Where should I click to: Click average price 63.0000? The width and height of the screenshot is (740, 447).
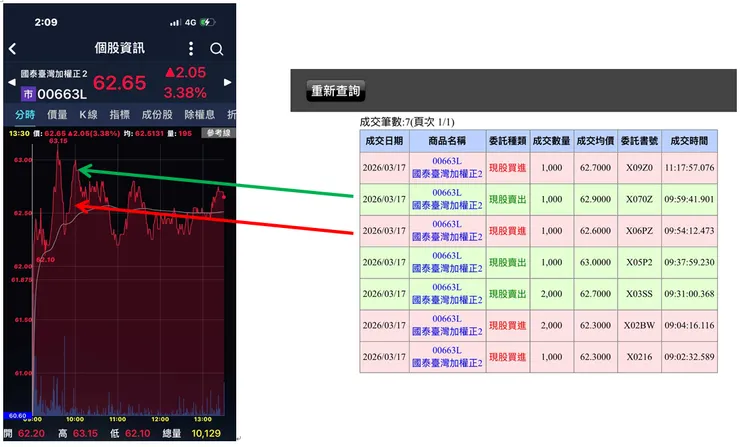[596, 262]
